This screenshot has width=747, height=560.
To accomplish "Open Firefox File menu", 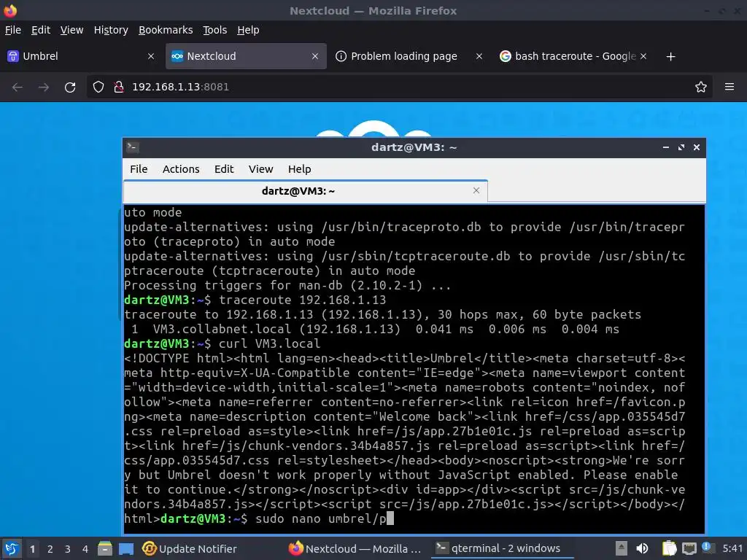I will (13, 30).
